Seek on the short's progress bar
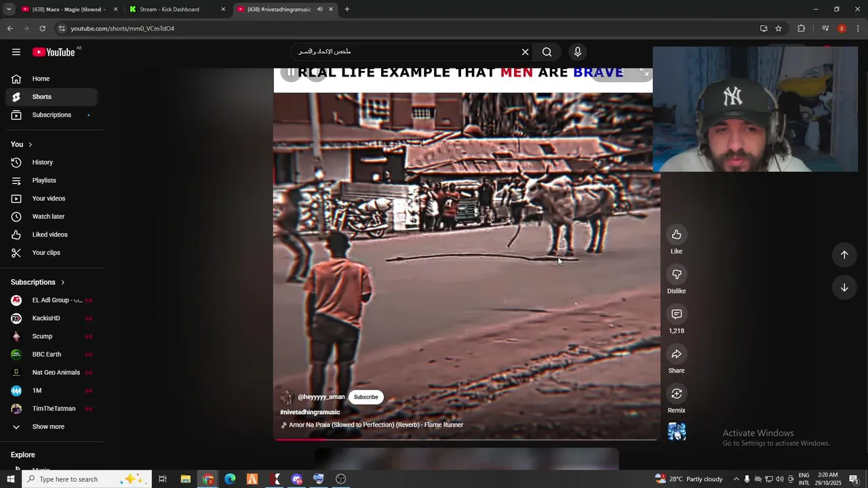 point(465,440)
